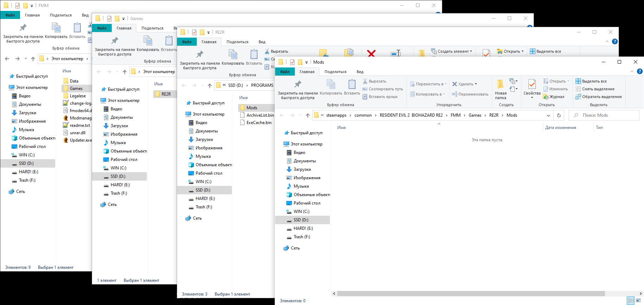
Task: Click the Поиск: Mods search field
Action: point(604,115)
